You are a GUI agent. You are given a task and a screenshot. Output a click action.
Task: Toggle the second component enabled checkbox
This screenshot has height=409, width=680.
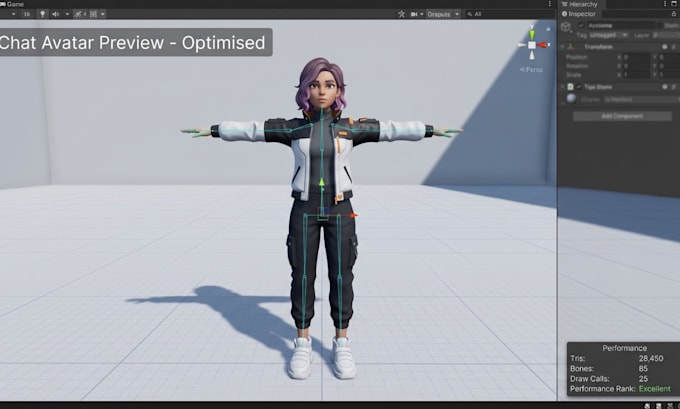pyautogui.click(x=579, y=87)
